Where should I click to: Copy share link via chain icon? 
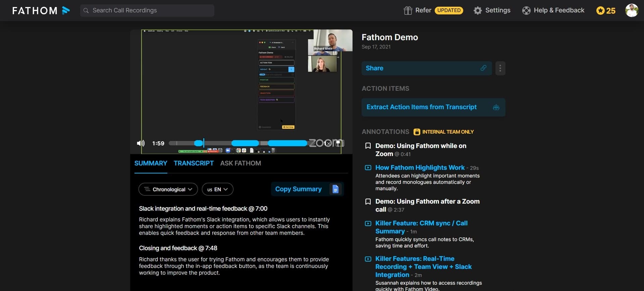click(483, 68)
